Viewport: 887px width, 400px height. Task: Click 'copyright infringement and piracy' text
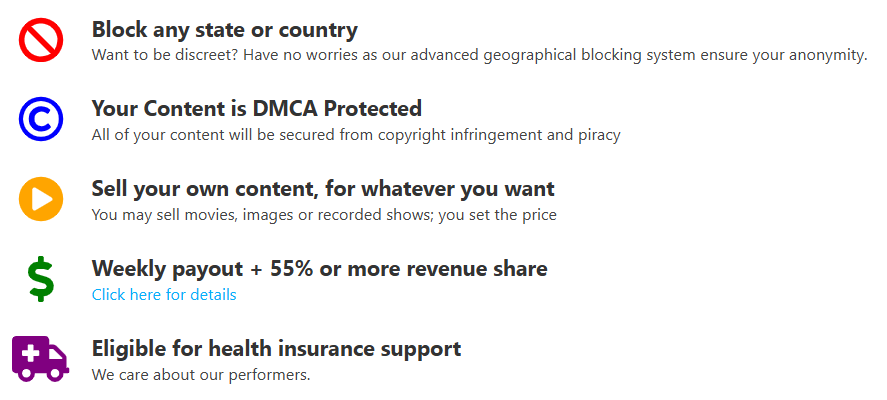pyautogui.click(x=500, y=136)
